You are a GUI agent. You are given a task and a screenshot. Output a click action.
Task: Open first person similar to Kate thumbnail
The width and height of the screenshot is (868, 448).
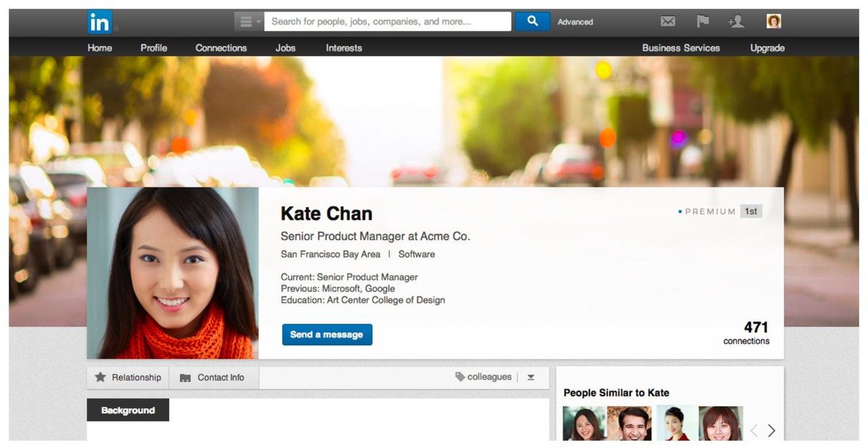tap(584, 424)
